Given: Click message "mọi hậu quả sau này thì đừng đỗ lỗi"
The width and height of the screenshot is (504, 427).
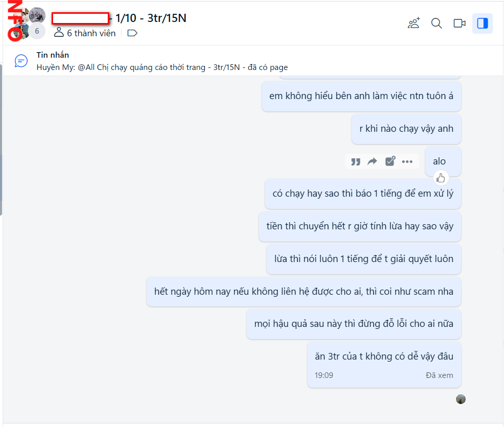Looking at the screenshot, I should (353, 324).
